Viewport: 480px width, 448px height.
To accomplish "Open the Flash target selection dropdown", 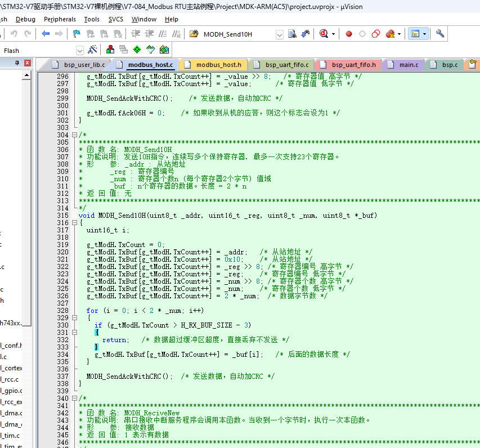I will 79,51.
